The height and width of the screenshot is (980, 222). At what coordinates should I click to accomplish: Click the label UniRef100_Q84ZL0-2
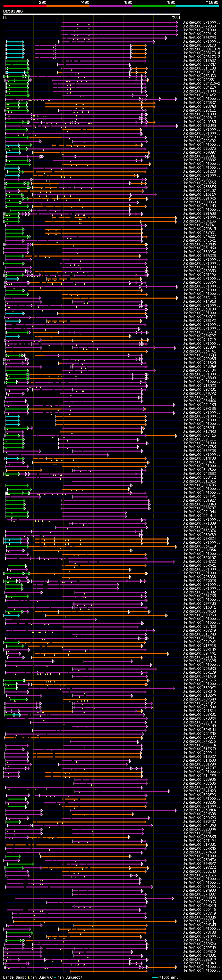[201, 83]
